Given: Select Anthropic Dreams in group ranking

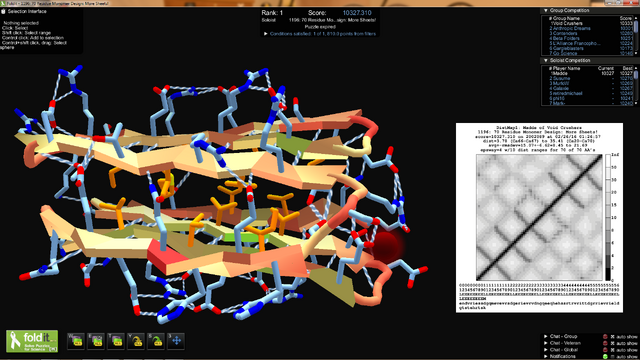Looking at the screenshot, I should (x=571, y=29).
